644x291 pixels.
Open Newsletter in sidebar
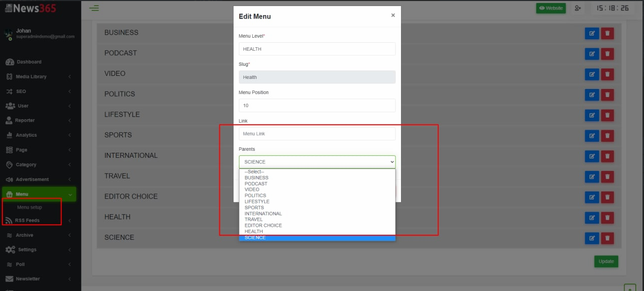tap(38, 279)
